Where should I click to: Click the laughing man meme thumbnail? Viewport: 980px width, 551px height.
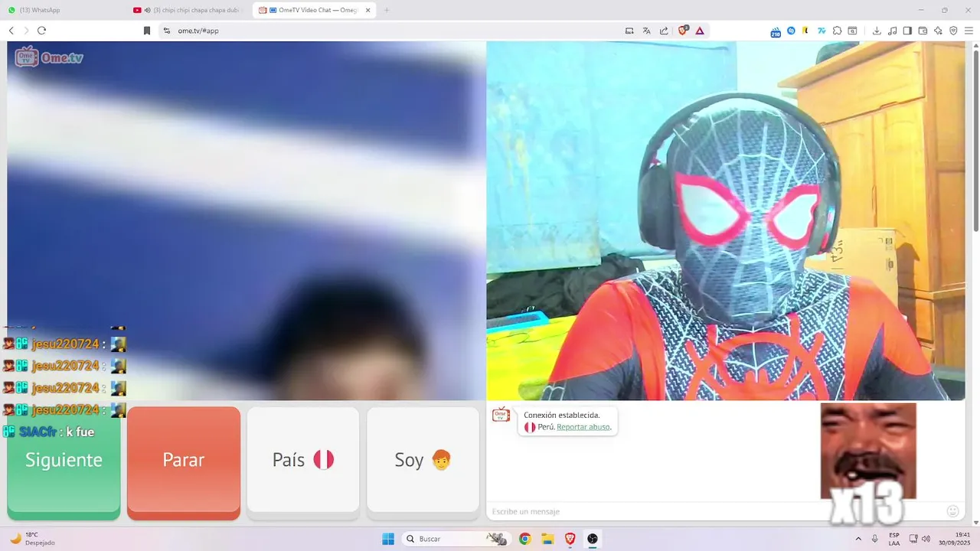click(868, 452)
